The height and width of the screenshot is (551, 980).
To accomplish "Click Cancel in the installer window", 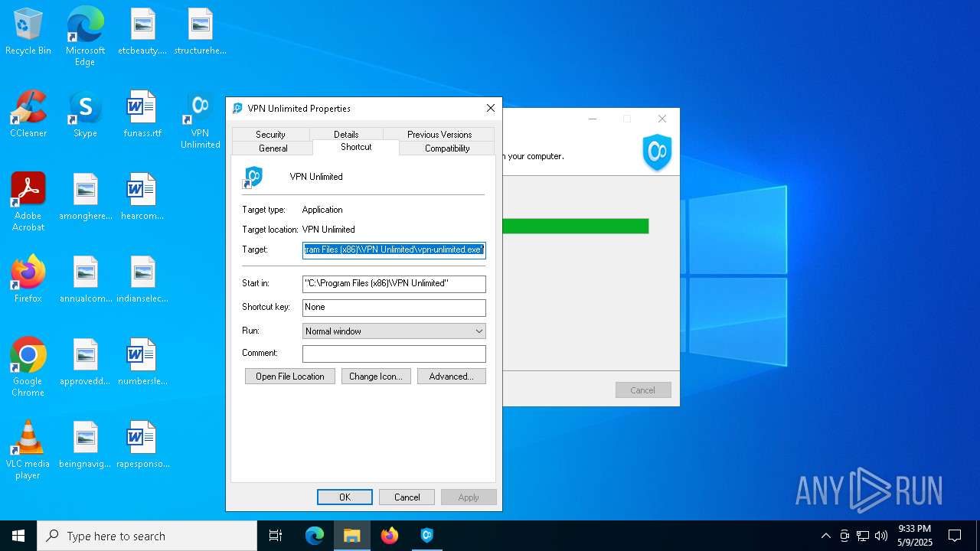I will pos(643,390).
